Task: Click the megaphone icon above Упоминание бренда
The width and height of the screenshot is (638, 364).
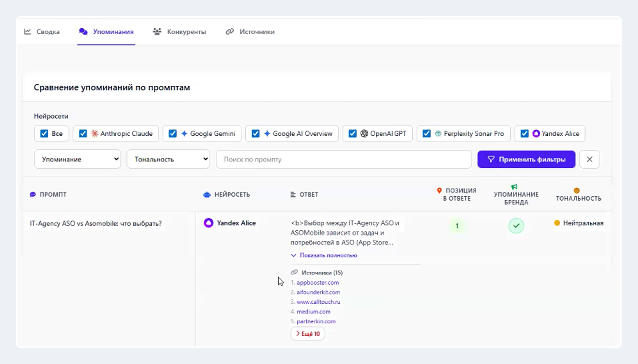Action: pyautogui.click(x=514, y=187)
